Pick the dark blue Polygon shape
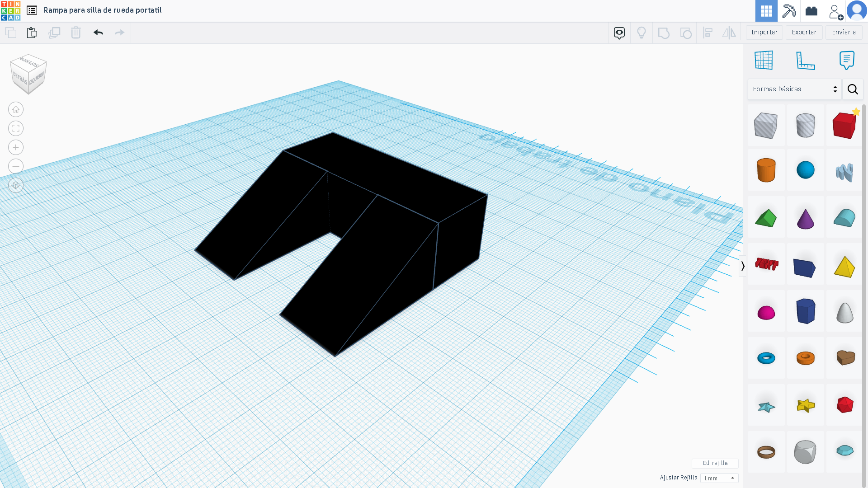The width and height of the screenshot is (868, 488). point(805,311)
